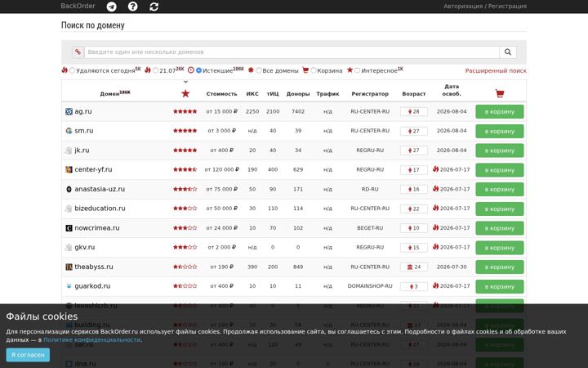The image size is (588, 368).
Task: Click the magnifier search button
Action: click(508, 52)
